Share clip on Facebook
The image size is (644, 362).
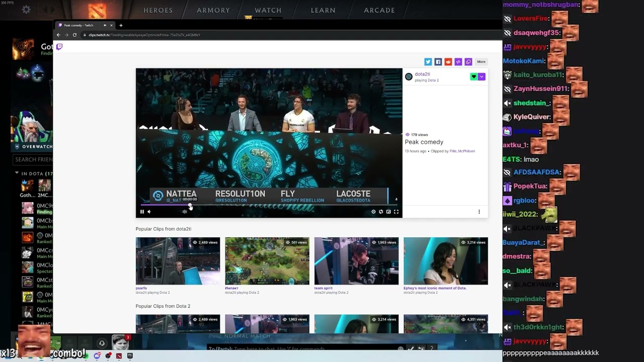(x=438, y=62)
